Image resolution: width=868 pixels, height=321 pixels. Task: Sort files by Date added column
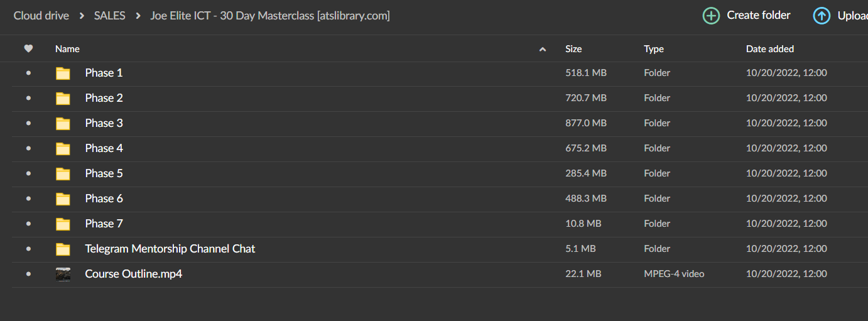(769, 49)
